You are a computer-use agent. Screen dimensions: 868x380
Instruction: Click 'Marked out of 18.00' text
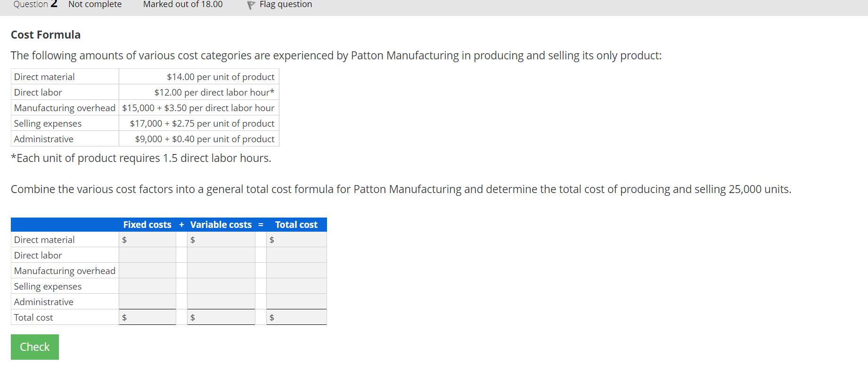(183, 4)
